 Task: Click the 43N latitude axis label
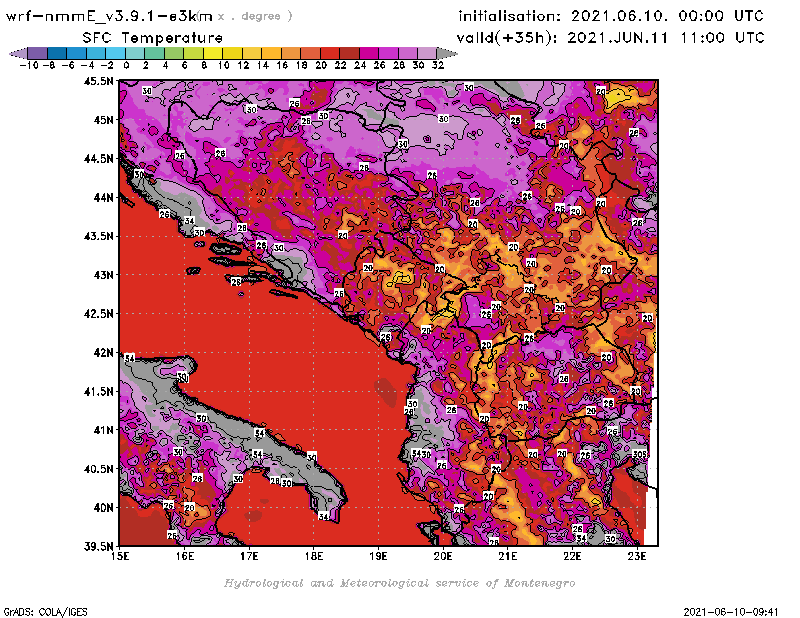pos(103,275)
